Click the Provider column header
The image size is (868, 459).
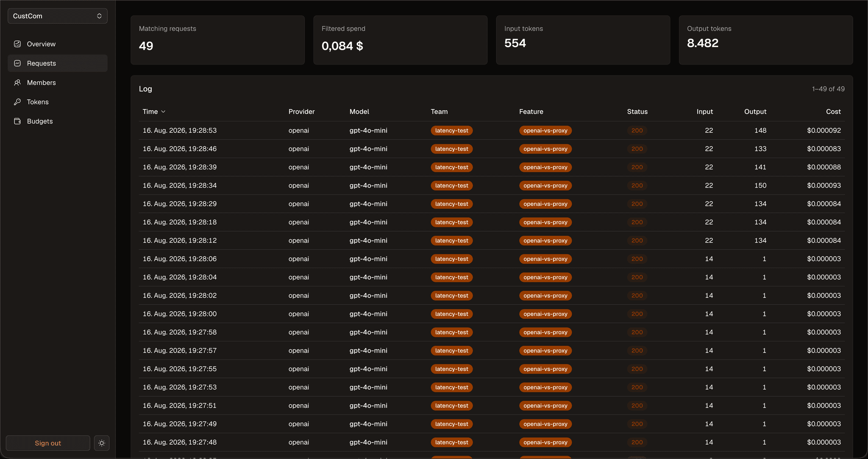click(x=301, y=112)
